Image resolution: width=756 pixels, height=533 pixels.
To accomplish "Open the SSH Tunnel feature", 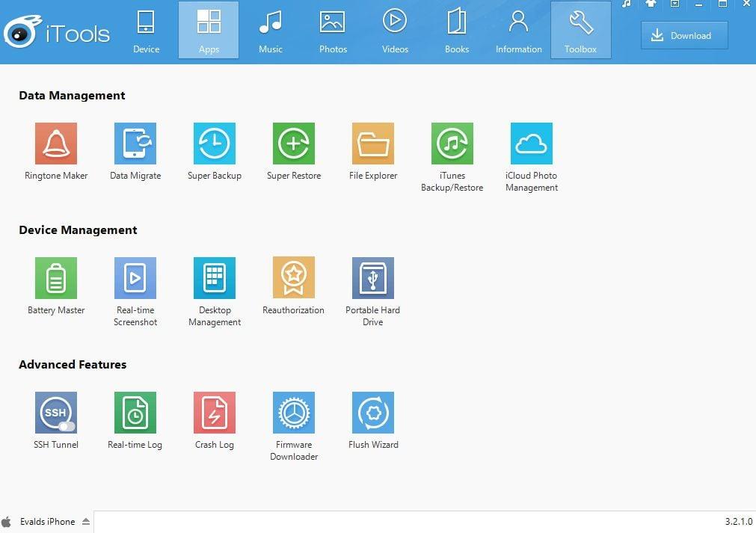I will (56, 413).
